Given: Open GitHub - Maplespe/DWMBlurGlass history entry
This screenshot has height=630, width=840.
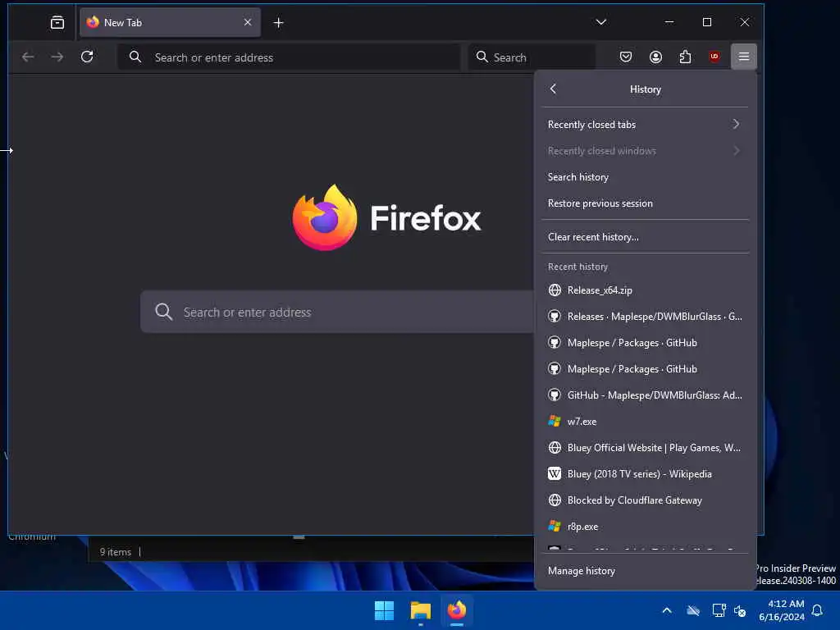Looking at the screenshot, I should click(x=645, y=395).
